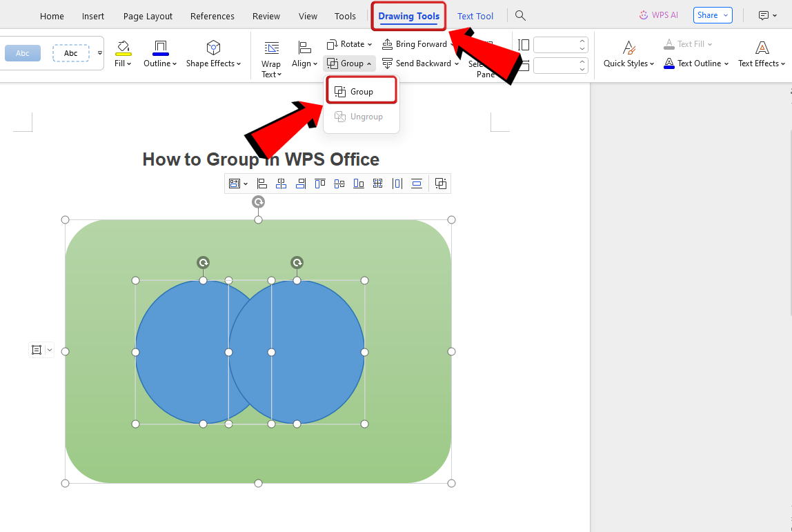Apply the yellow Fill color bucket
792x532 pixels.
pos(123,48)
